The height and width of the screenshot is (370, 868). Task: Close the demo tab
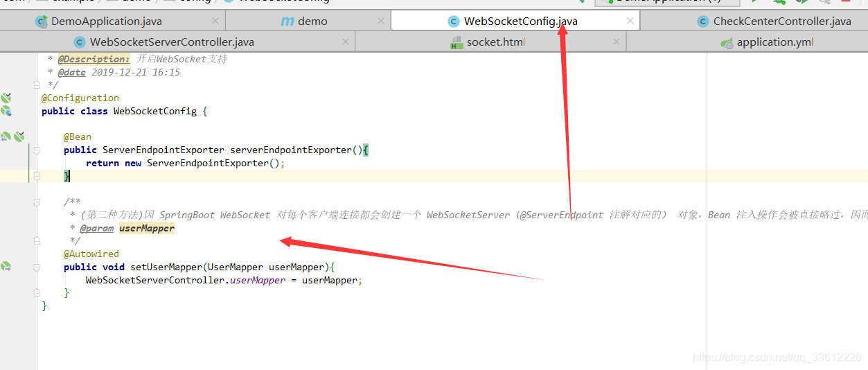(x=381, y=21)
